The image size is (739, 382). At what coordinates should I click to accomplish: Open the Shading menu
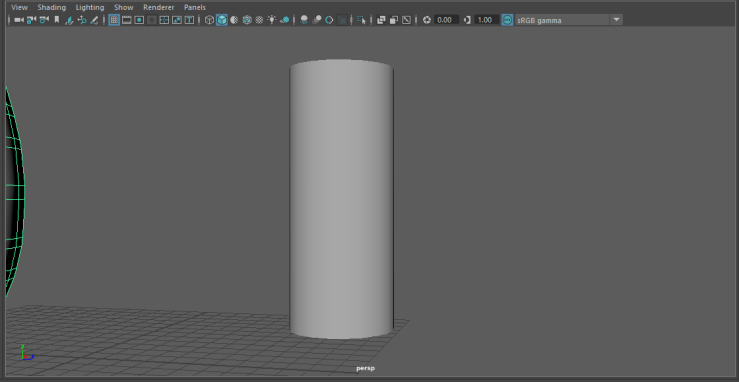tap(52, 8)
